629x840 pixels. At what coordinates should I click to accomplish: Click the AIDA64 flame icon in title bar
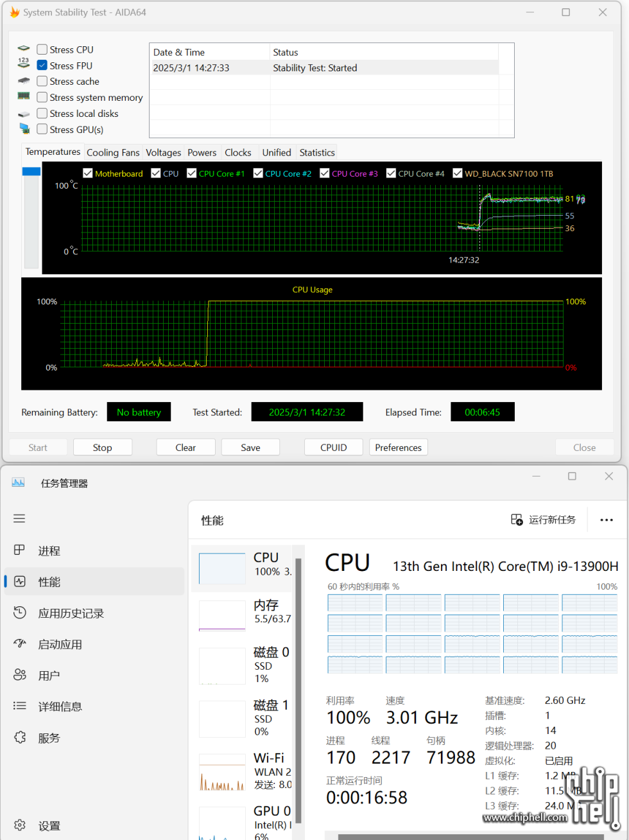(x=14, y=12)
